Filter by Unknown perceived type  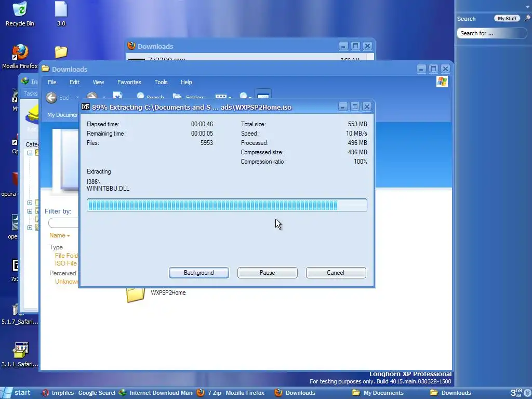pos(66,281)
